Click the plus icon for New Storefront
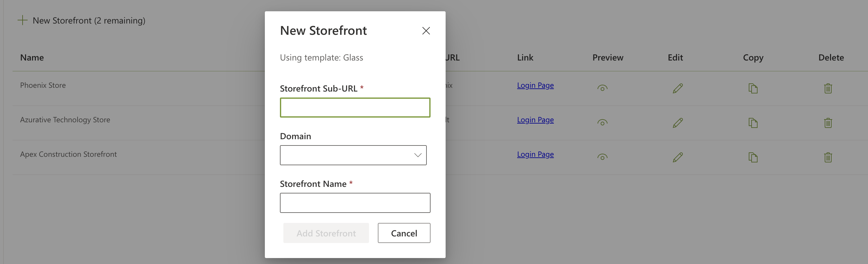This screenshot has width=868, height=264. 22,20
